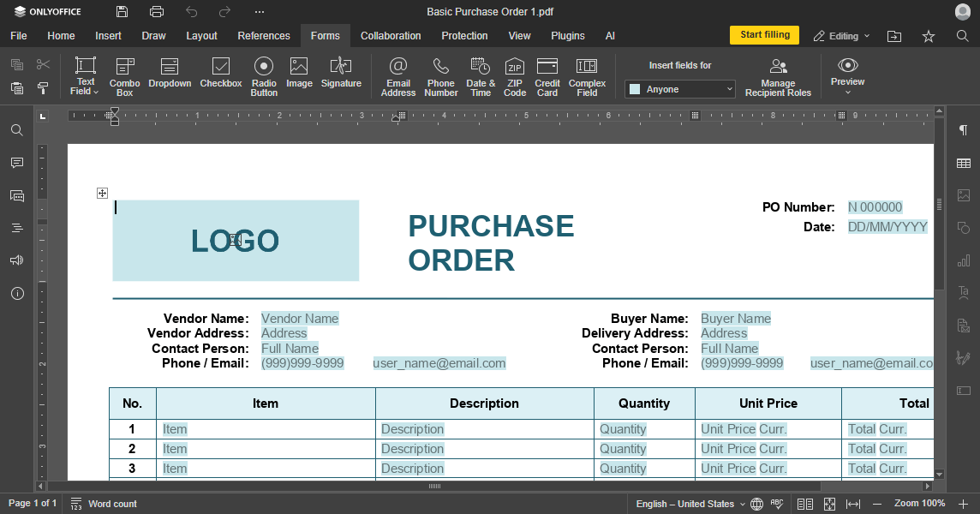Insert a Complex Field
Viewport: 980px width, 514px height.
coord(586,76)
